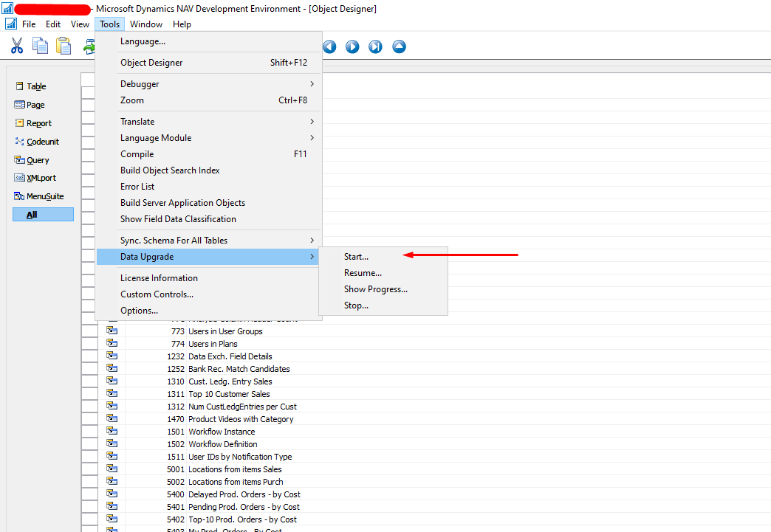Click the Table icon in sidebar
The image size is (771, 532).
click(20, 86)
